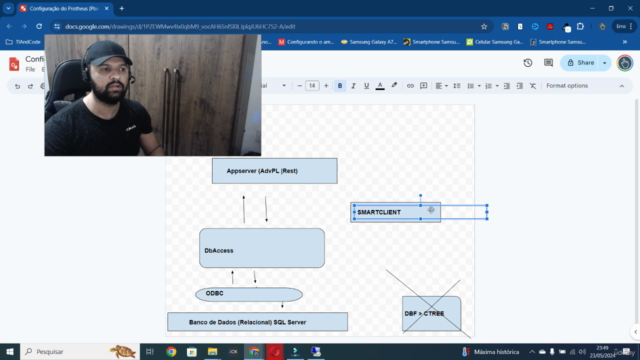Increase indent icon
This screenshot has height=360, width=640.
coord(520,86)
